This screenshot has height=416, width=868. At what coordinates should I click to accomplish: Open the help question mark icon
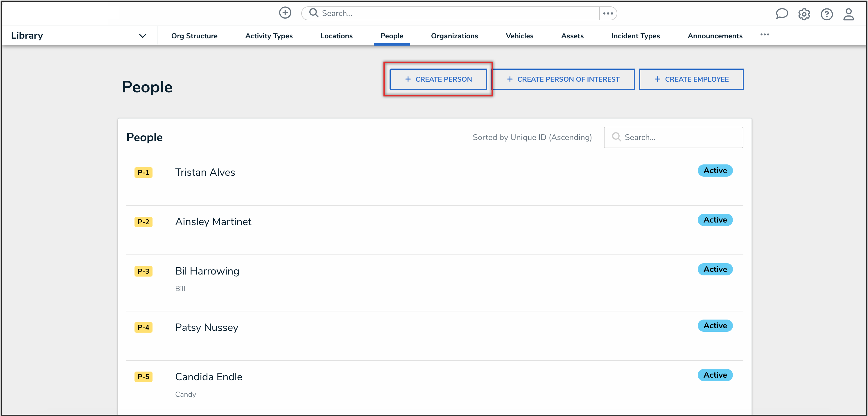826,14
